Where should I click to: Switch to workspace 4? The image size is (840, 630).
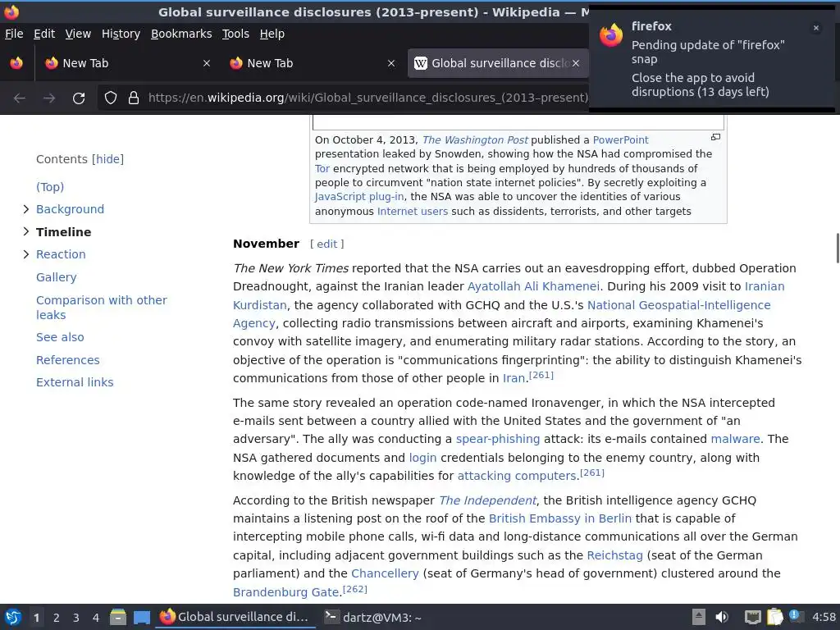pos(96,618)
